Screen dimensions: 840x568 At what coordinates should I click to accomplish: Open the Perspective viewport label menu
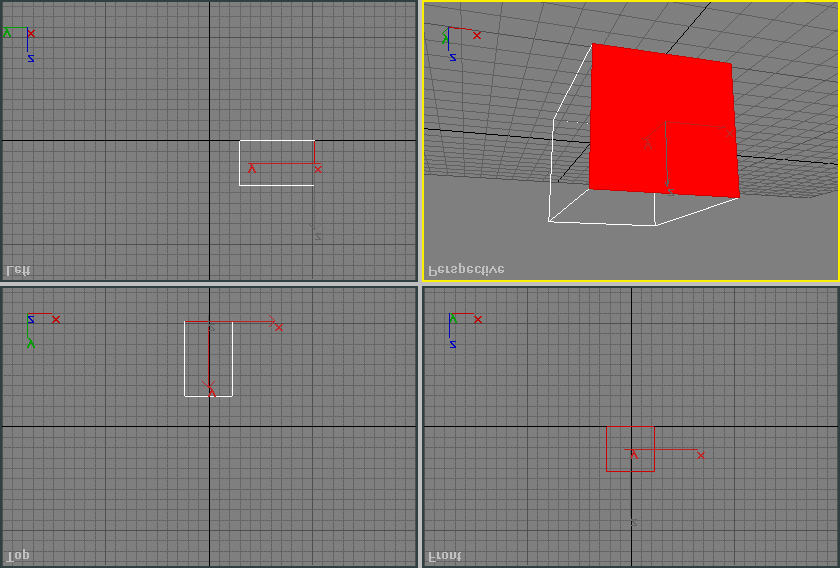[x=467, y=270]
